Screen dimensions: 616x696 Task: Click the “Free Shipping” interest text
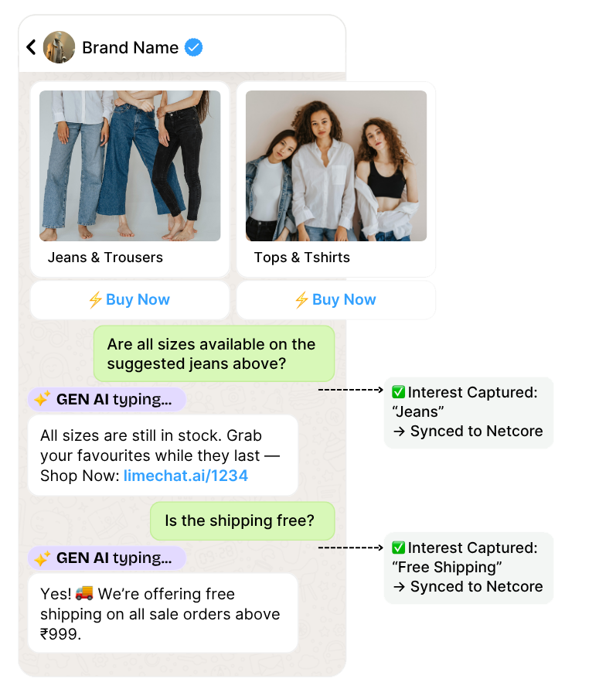coord(447,568)
